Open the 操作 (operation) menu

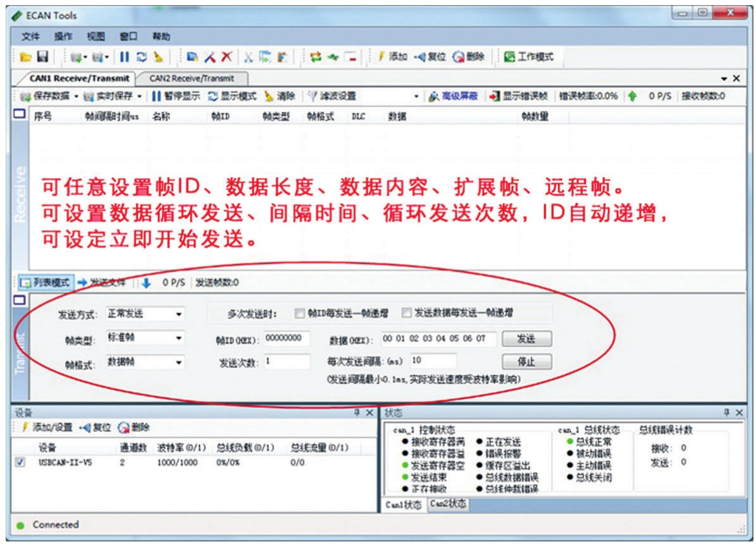(63, 36)
